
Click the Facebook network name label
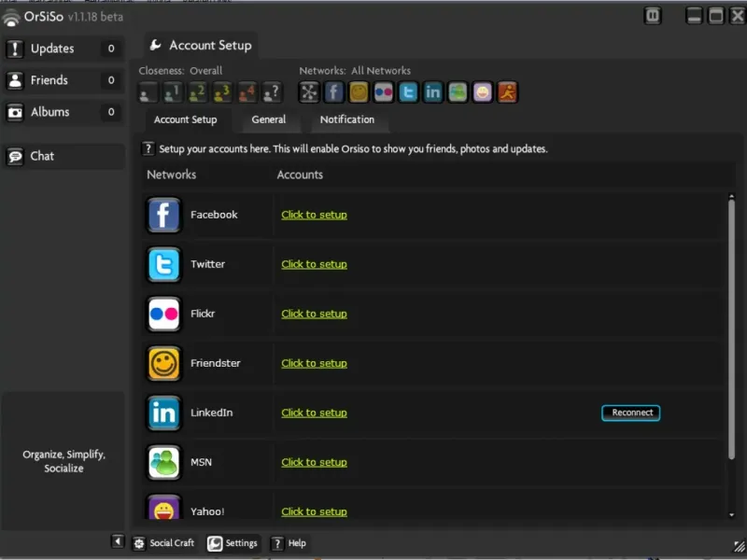(x=214, y=215)
